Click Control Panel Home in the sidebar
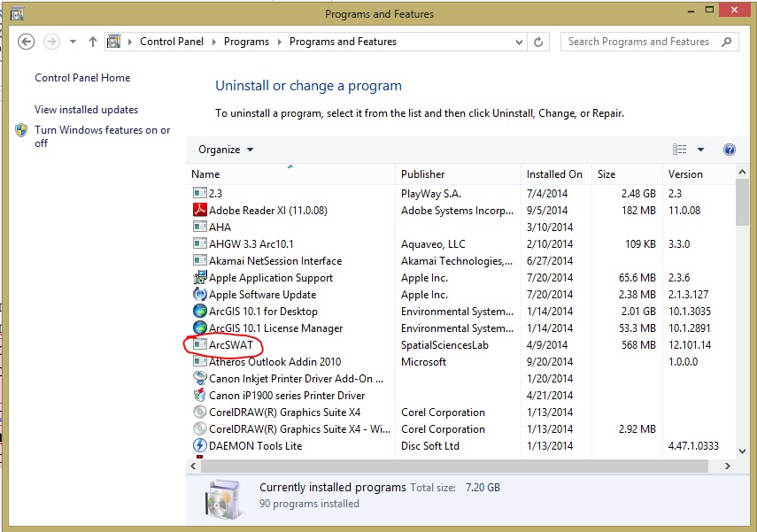Image resolution: width=757 pixels, height=532 pixels. tap(82, 78)
